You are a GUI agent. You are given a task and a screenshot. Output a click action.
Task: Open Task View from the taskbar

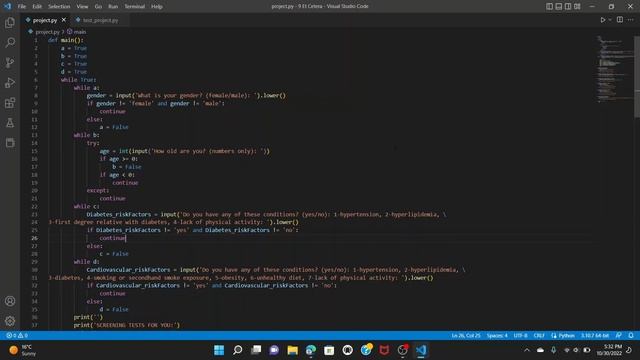(x=256, y=350)
